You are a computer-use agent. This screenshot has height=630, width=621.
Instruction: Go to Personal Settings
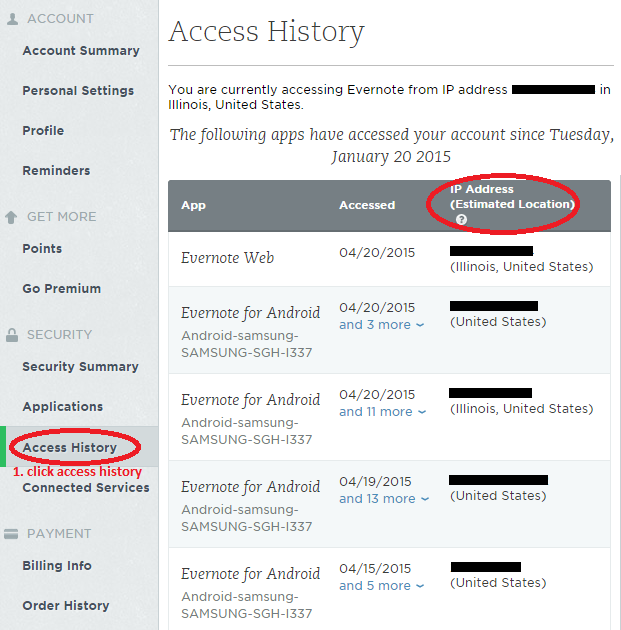tap(78, 91)
